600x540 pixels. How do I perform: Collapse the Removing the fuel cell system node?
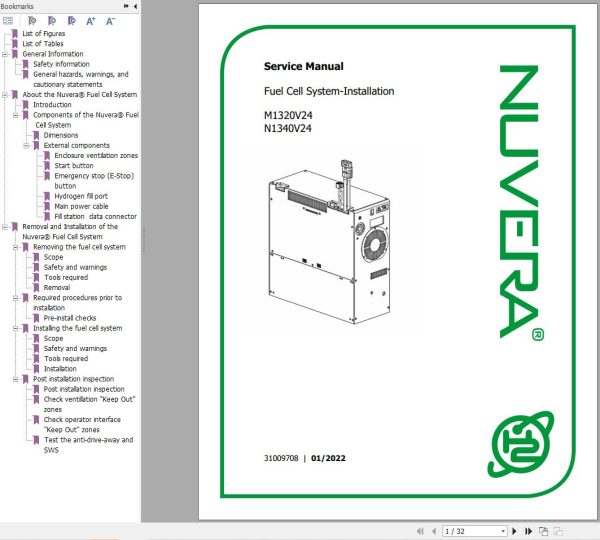pyautogui.click(x=16, y=248)
